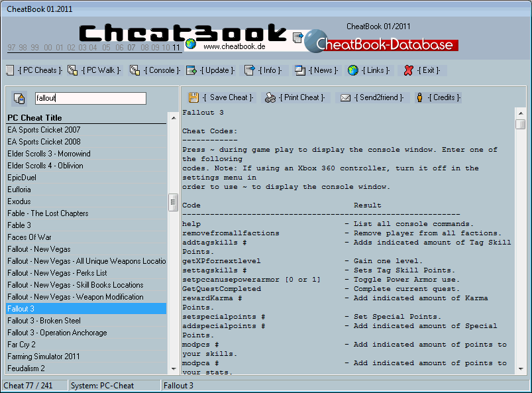Select Fallout - New Vegas - Skill Books Locations
This screenshot has height=393, width=532.
point(87,285)
